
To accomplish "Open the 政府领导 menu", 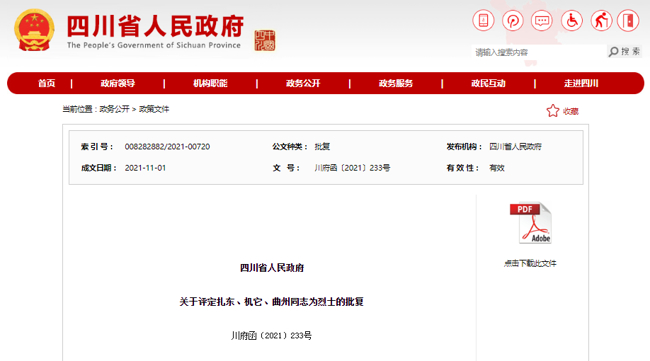I will point(118,83).
